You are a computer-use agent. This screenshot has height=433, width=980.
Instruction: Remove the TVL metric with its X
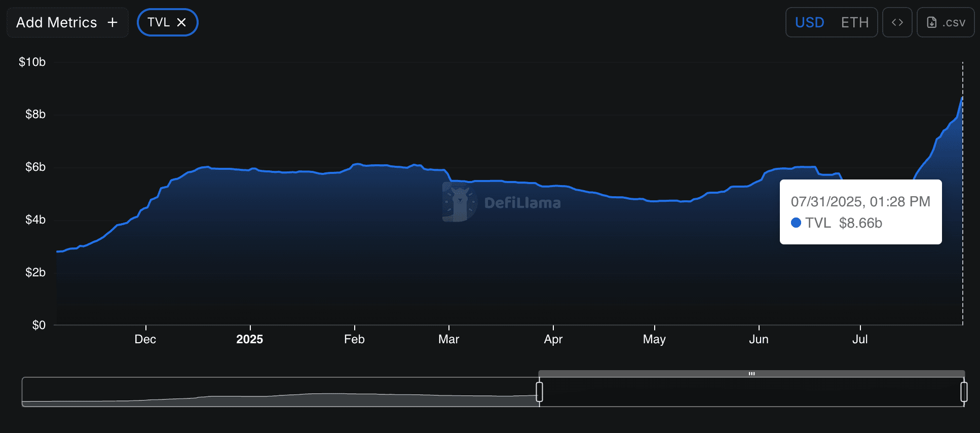pos(181,23)
